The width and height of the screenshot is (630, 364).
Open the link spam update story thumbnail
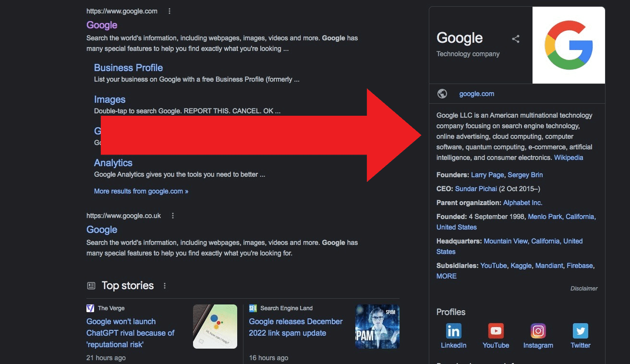[x=377, y=327]
